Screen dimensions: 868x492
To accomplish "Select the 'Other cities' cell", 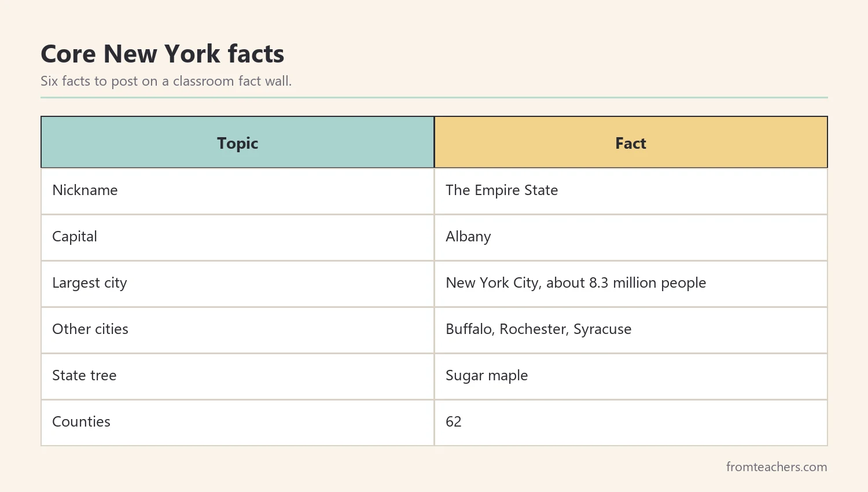I will 237,330.
